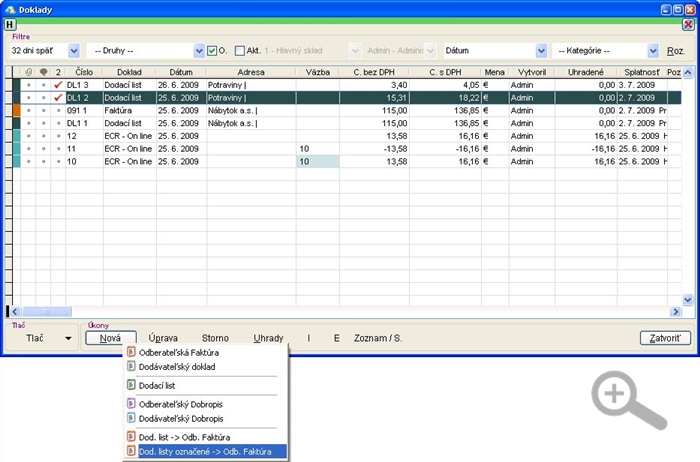Enable the 'Akt.' checkbox

[240, 51]
